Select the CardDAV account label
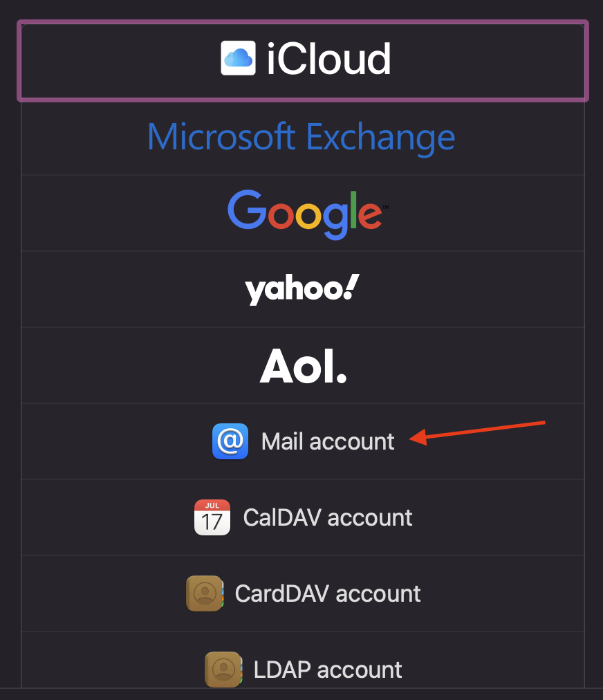Image resolution: width=603 pixels, height=700 pixels. coord(328,593)
